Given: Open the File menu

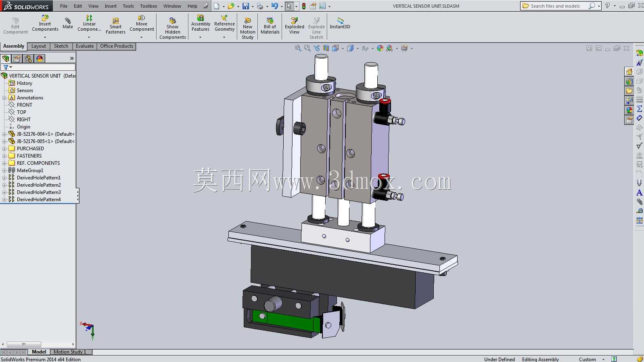Looking at the screenshot, I should (64, 6).
